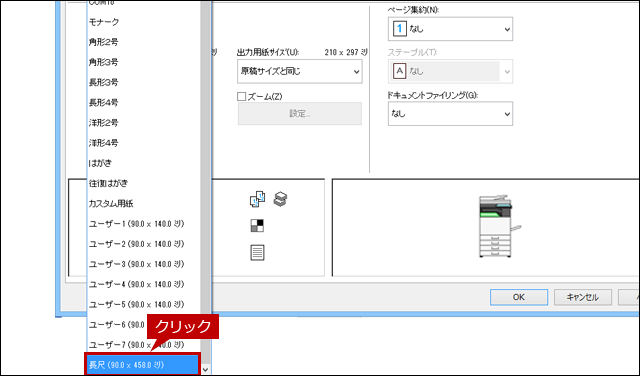
Task: Open ドキュメントファイリング dropdown
Action: (450, 114)
